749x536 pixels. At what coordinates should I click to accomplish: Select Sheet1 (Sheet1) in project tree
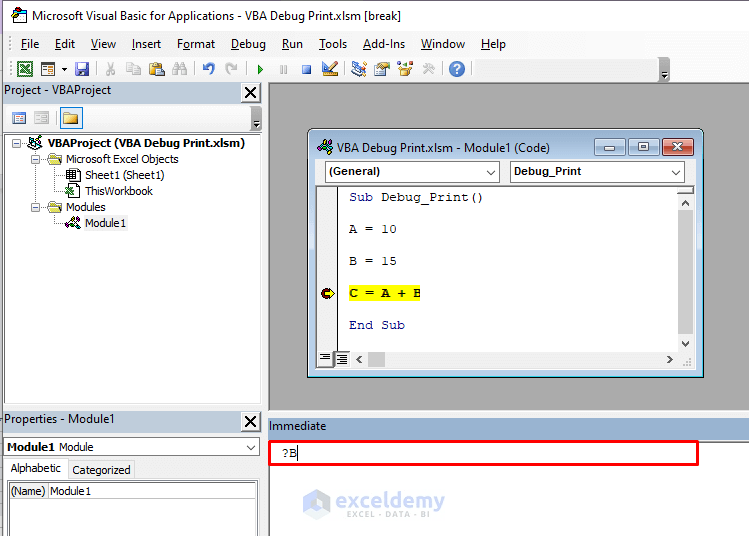(124, 175)
